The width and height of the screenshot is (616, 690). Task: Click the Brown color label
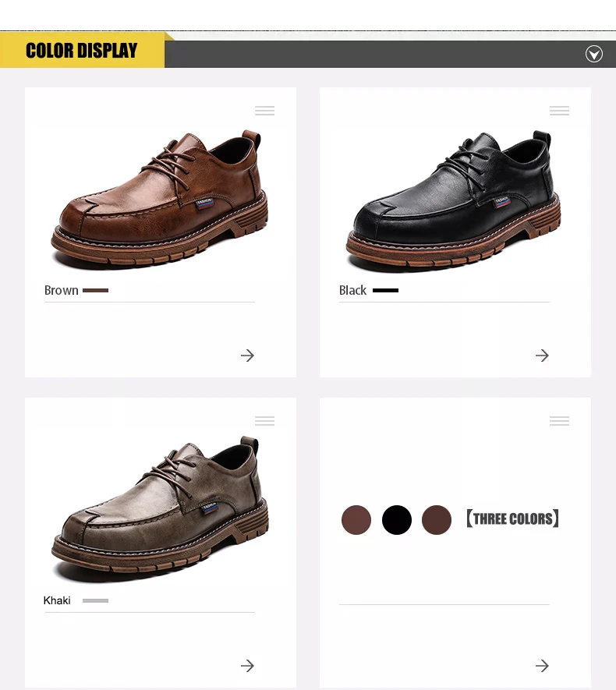[61, 291]
